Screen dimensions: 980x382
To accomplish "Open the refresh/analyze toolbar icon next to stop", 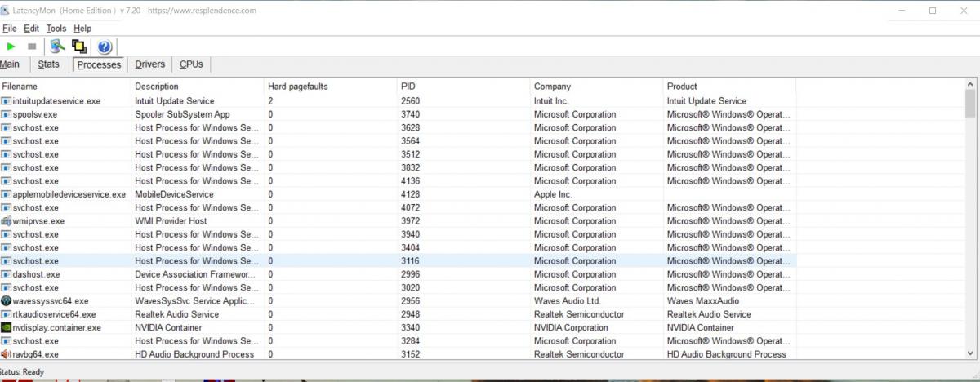I will point(57,47).
